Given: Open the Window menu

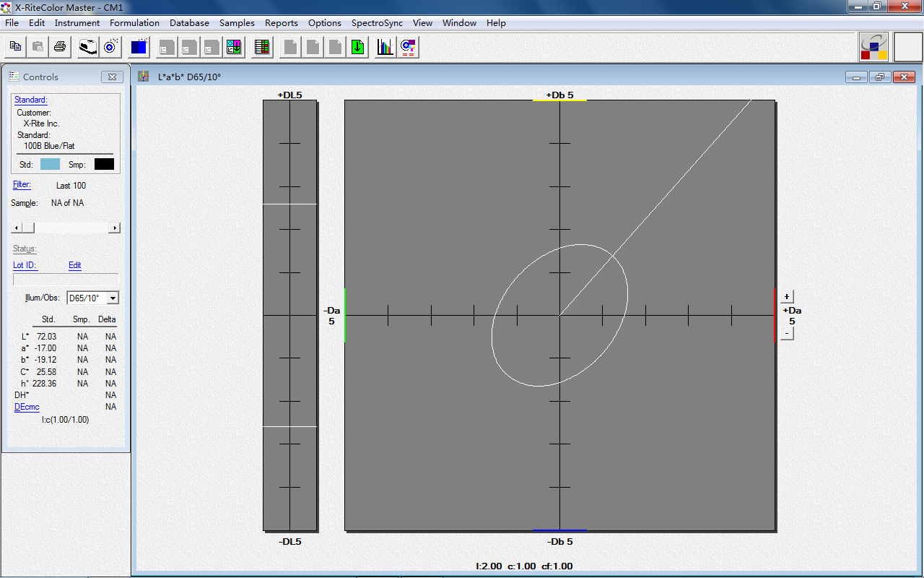Looking at the screenshot, I should (459, 23).
